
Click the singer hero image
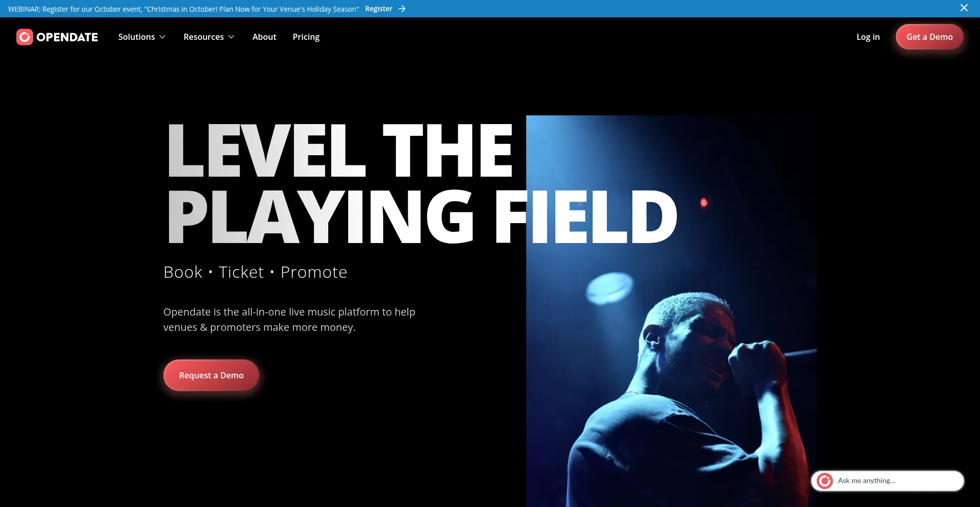pos(671,357)
